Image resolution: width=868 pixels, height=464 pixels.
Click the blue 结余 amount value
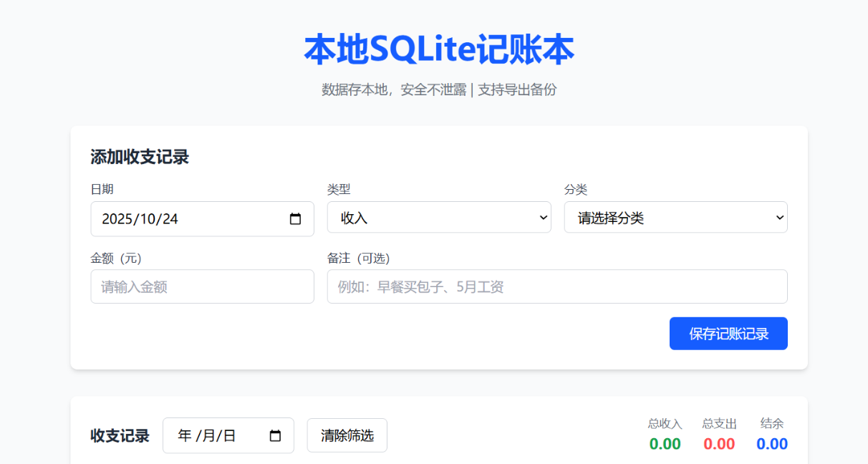pyautogui.click(x=771, y=444)
